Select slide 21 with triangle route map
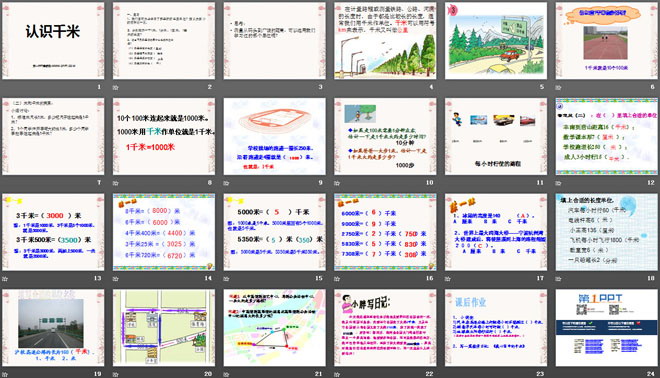 tap(274, 327)
